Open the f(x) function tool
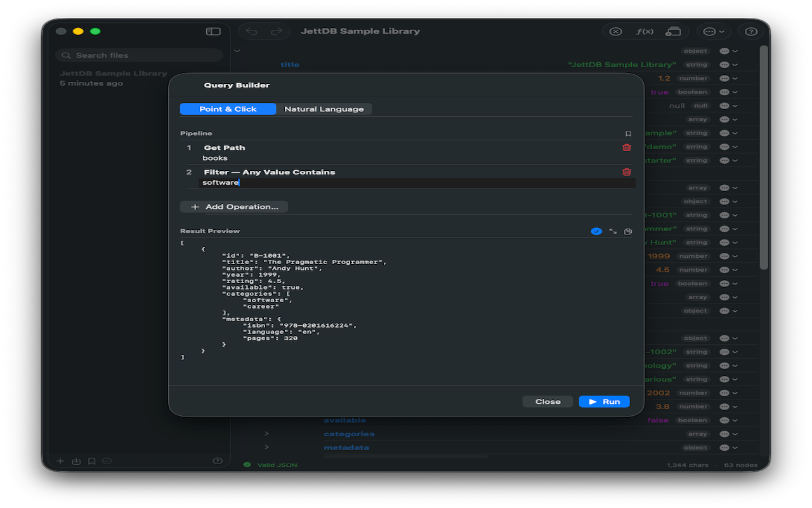The height and width of the screenshot is (508, 812). click(x=645, y=31)
